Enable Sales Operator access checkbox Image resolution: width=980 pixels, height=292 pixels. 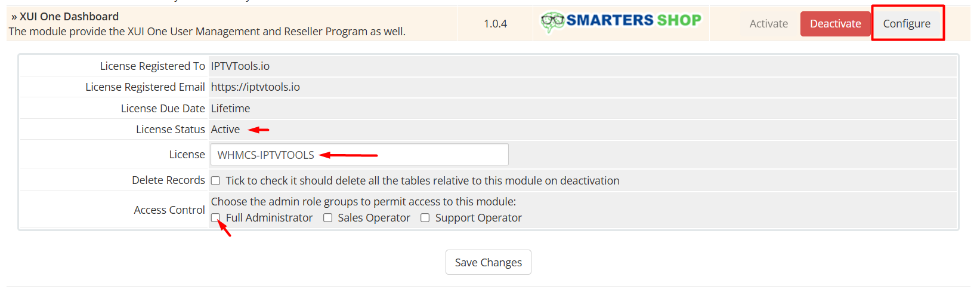pos(327,218)
